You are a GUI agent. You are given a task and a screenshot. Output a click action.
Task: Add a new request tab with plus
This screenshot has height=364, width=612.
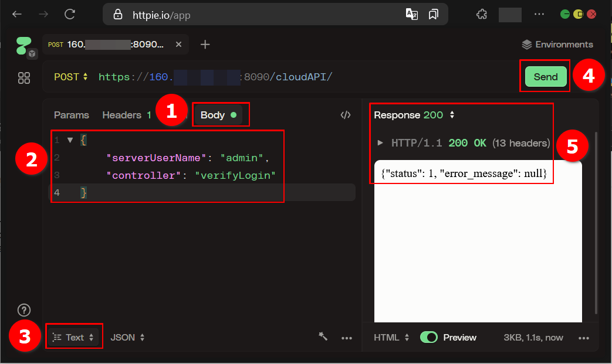(205, 45)
